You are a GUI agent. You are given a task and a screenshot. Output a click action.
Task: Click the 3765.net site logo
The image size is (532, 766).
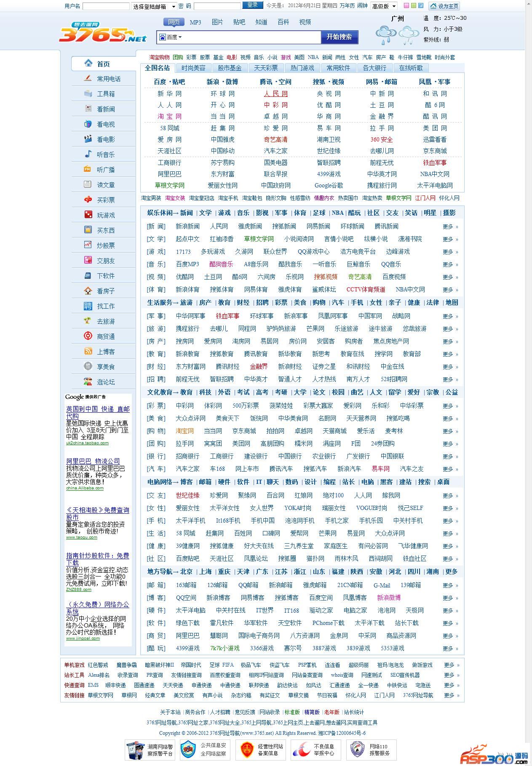pyautogui.click(x=102, y=33)
